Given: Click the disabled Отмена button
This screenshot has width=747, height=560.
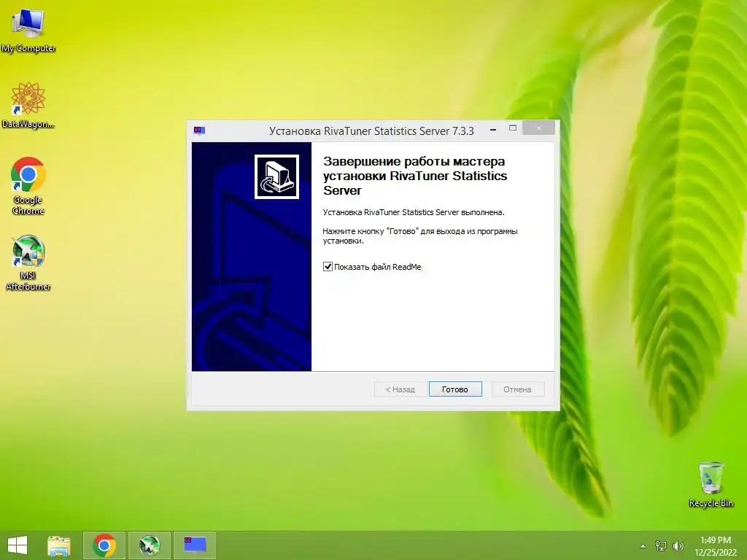Looking at the screenshot, I should tap(517, 389).
